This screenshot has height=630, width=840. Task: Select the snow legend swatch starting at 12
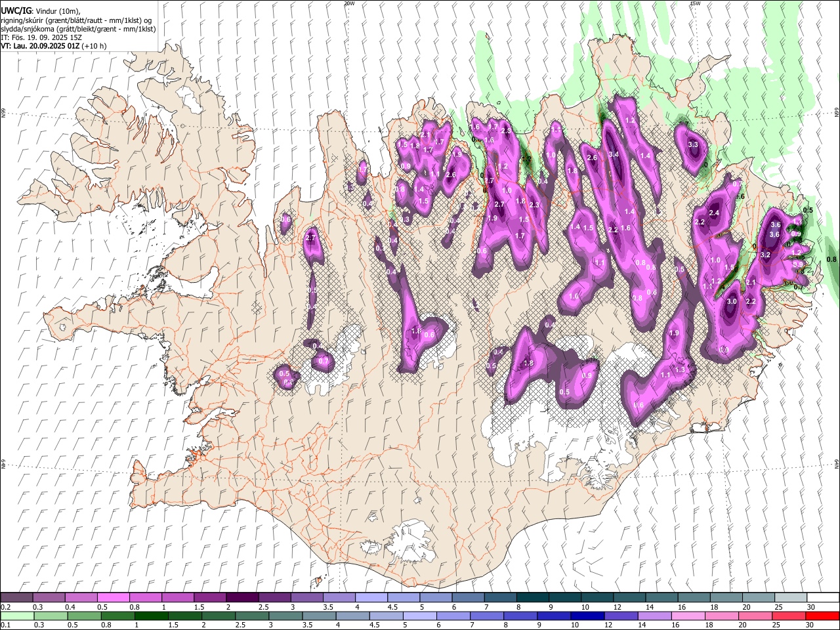click(x=628, y=598)
